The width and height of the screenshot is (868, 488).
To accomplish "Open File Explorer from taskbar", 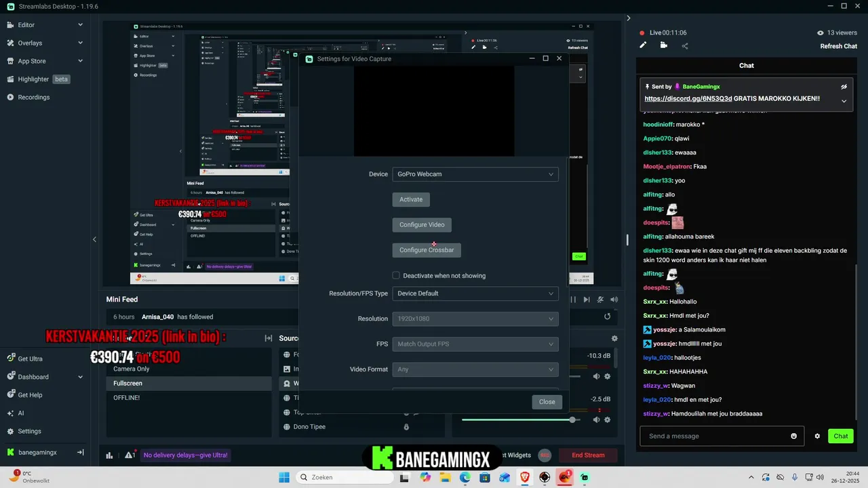I will point(446,477).
